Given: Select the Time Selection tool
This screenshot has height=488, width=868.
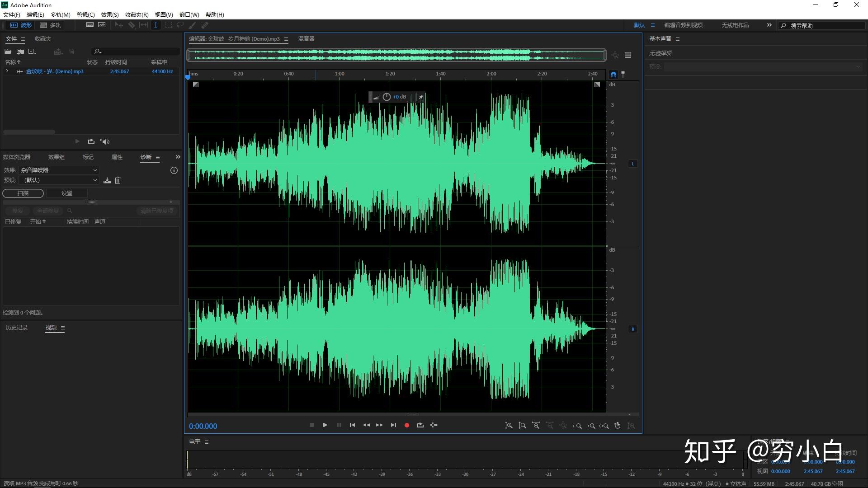Looking at the screenshot, I should (x=156, y=25).
